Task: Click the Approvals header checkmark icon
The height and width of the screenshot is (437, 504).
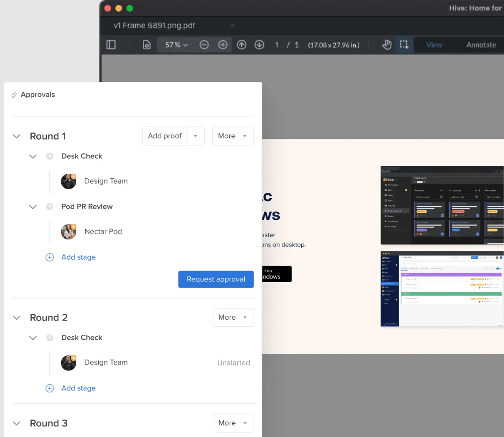Action: (14, 95)
